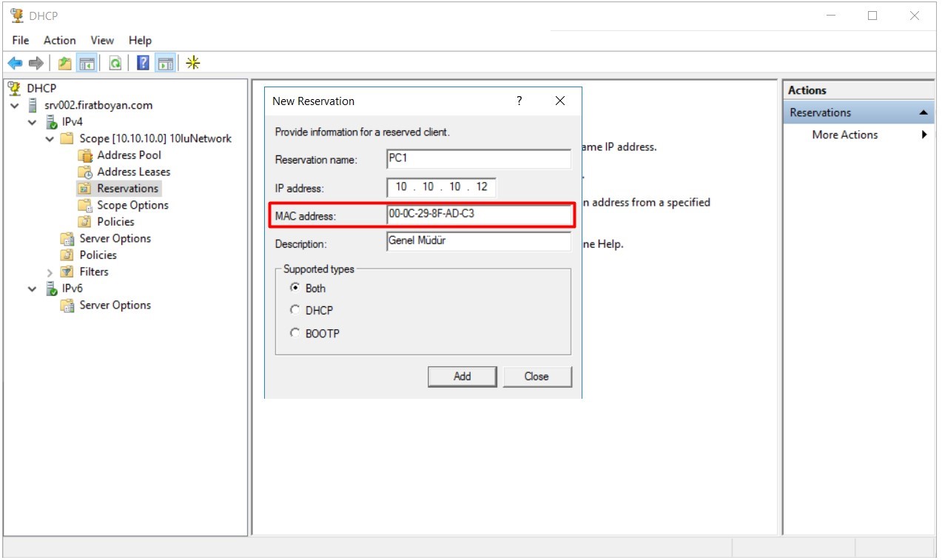Toggle Show/Hide Action Pane toolbar icon
The image size is (942, 560).
coord(165,64)
